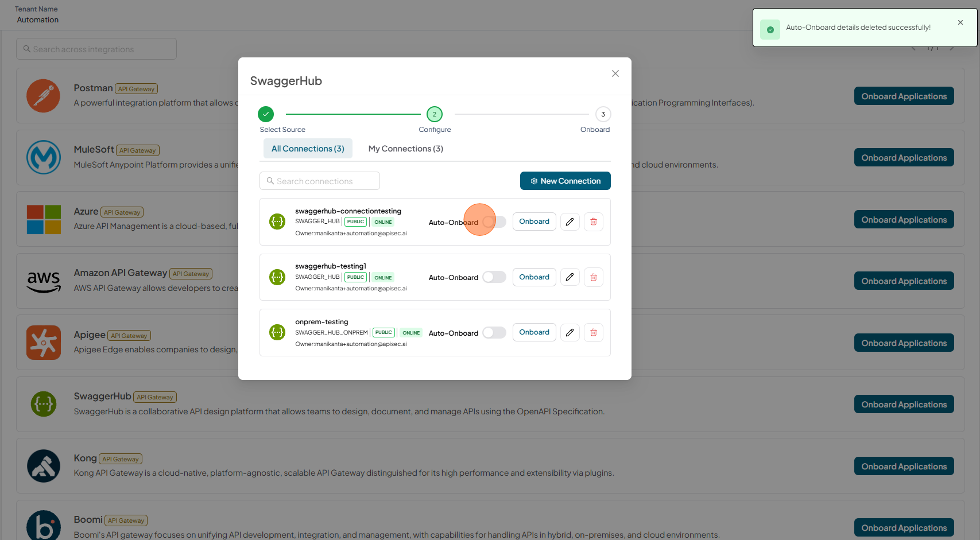Viewport: 980px width, 540px height.
Task: Toggle Auto-Onboard for swaggerhub-connectiontesting
Action: coord(494,222)
